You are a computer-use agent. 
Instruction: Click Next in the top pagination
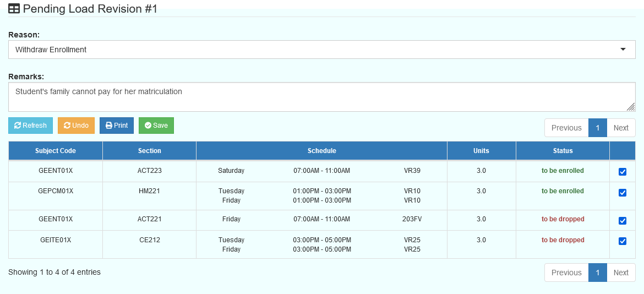pos(621,128)
